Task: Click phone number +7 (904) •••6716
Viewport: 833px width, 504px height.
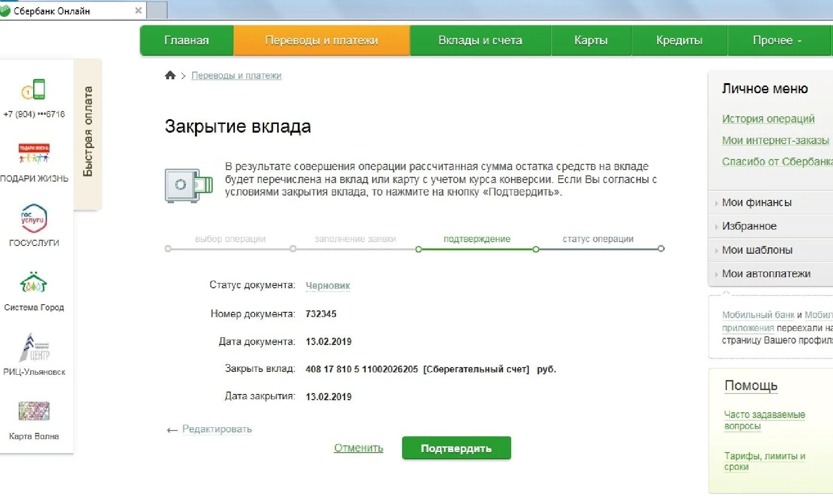Action: coord(34,114)
